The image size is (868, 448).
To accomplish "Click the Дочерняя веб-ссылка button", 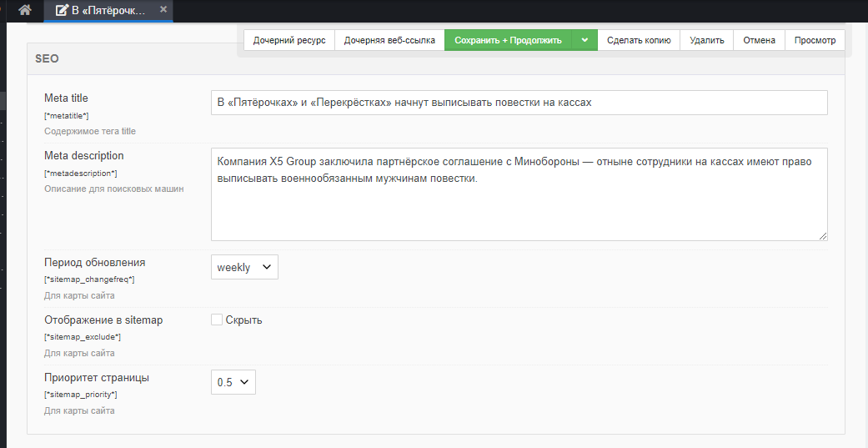I will pos(389,40).
